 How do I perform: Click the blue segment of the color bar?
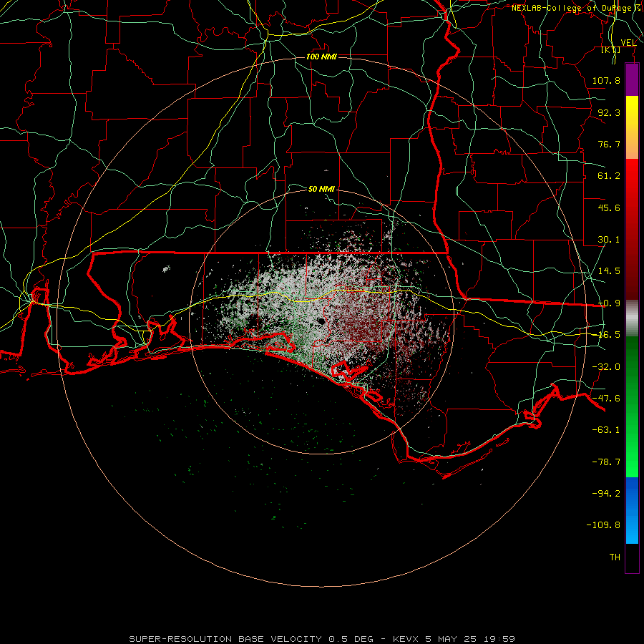(632, 510)
